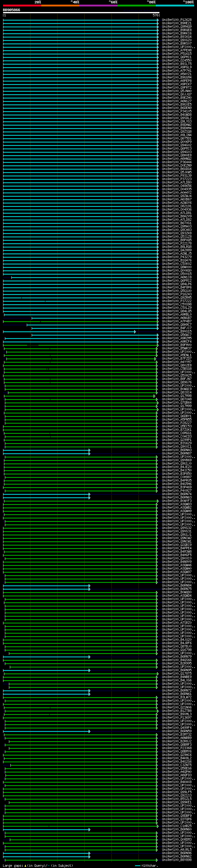Select label UniRef100_Q9SDL2

[177, 118]
